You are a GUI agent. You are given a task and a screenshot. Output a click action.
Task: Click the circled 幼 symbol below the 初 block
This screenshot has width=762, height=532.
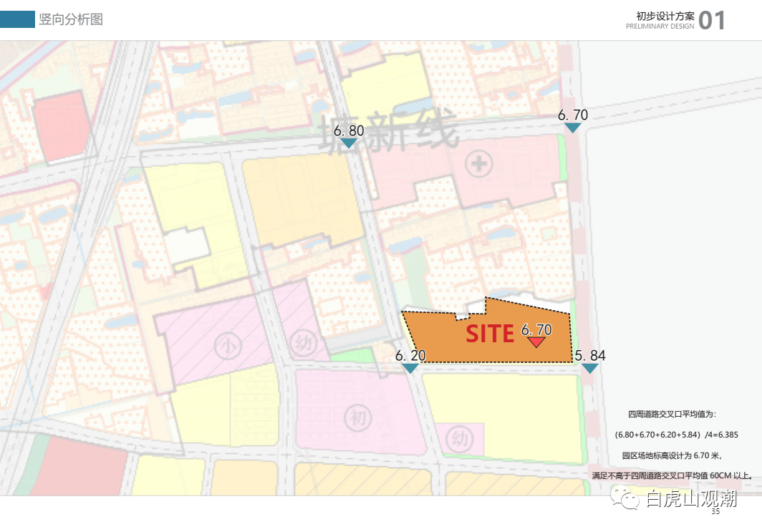point(460,439)
